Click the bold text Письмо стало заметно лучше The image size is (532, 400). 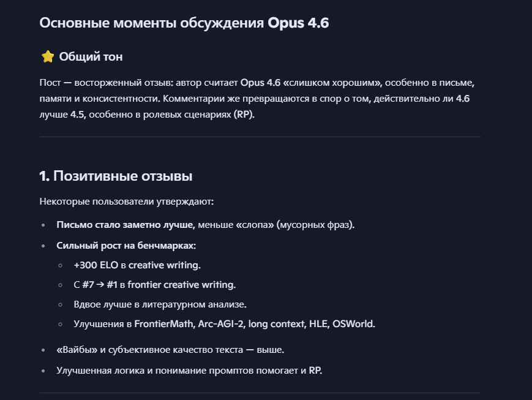click(x=125, y=225)
